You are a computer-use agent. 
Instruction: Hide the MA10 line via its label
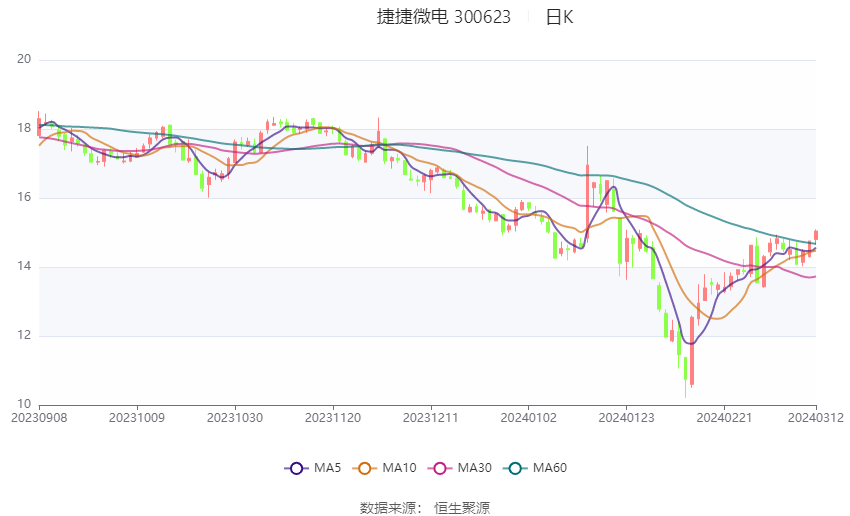tap(399, 468)
